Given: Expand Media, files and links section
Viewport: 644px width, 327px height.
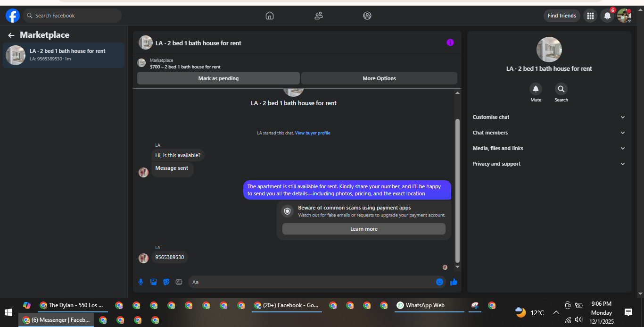Looking at the screenshot, I should (x=549, y=148).
